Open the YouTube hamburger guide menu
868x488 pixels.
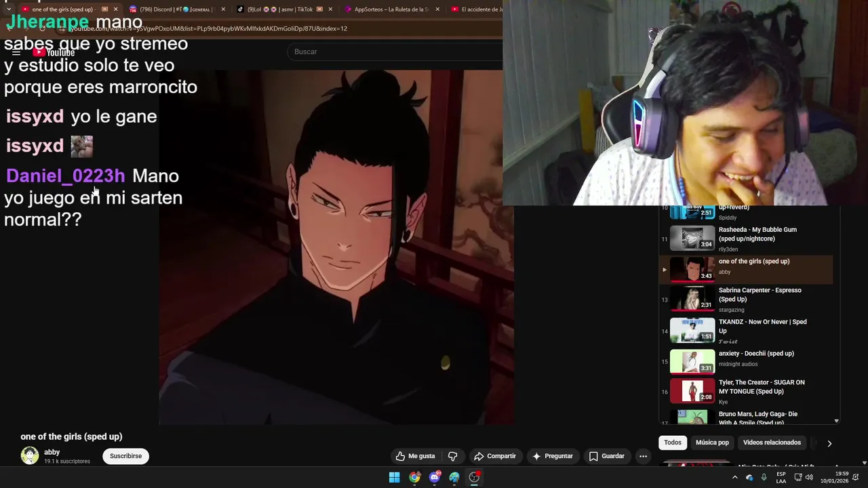(16, 52)
